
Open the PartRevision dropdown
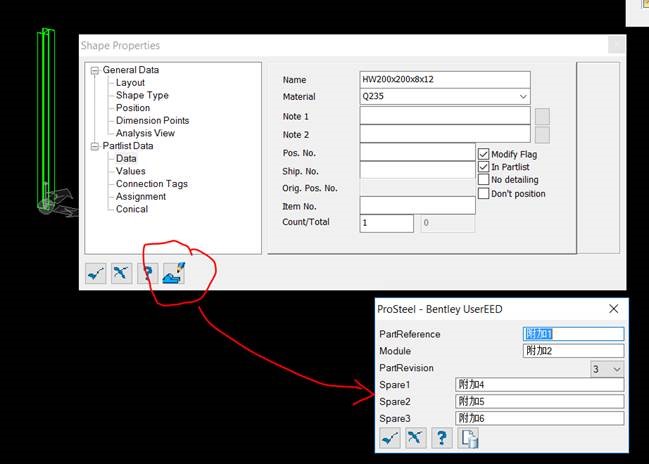(607, 369)
